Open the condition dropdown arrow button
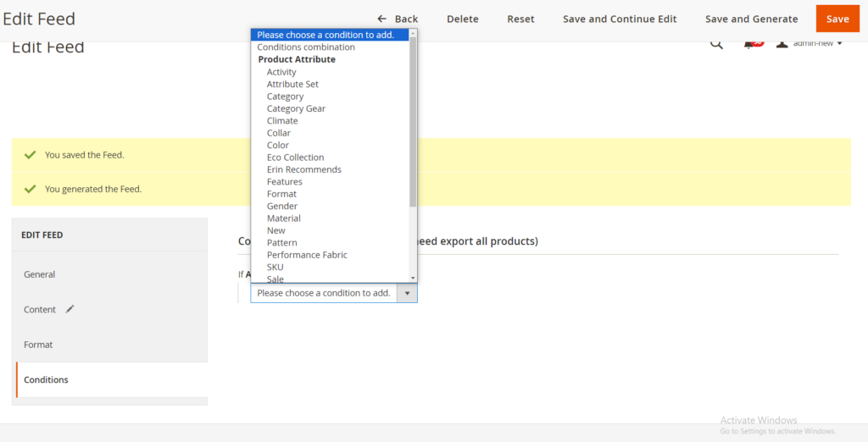This screenshot has height=442, width=868. pyautogui.click(x=407, y=293)
